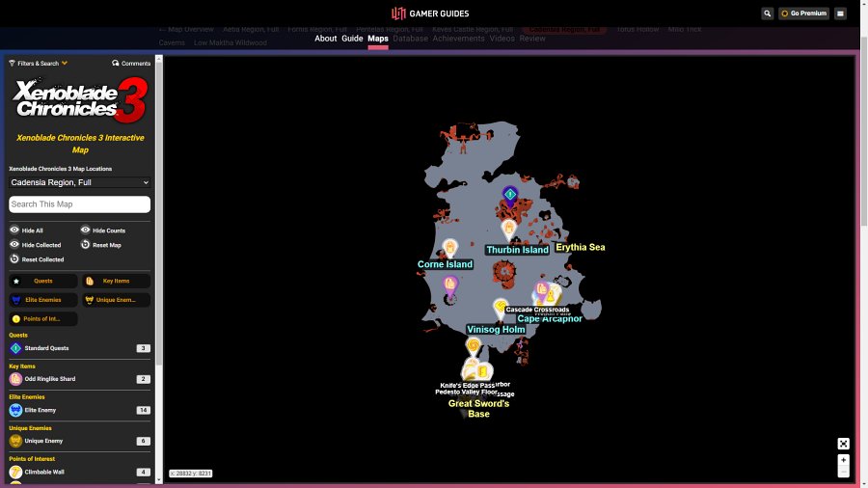Open the About tab
This screenshot has height=488, width=868.
coord(326,39)
